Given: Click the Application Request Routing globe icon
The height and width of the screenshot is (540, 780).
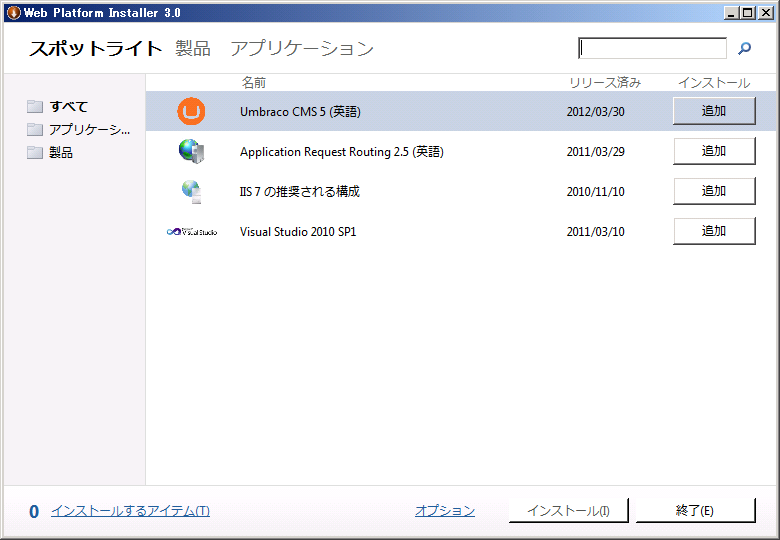Looking at the screenshot, I should click(192, 151).
